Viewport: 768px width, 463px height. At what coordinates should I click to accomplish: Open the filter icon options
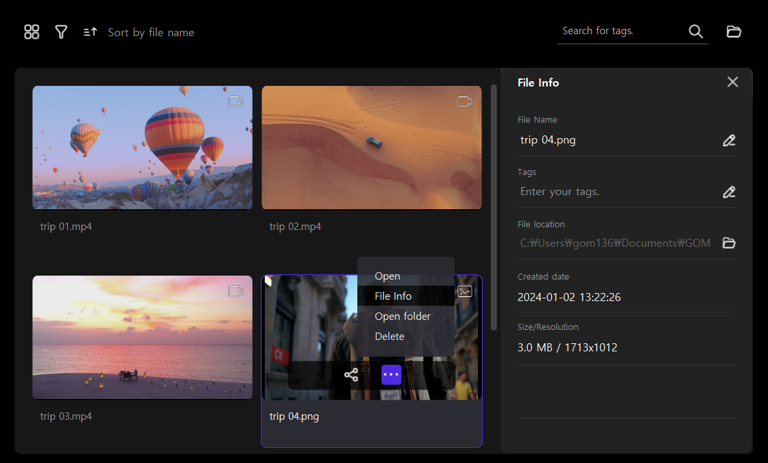tap(61, 32)
